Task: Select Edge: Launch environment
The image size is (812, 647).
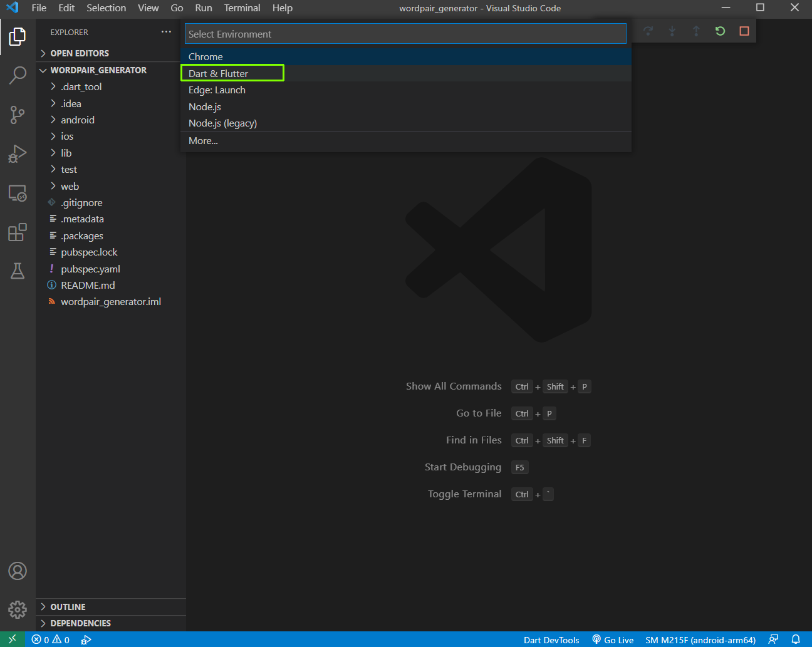Action: 406,90
